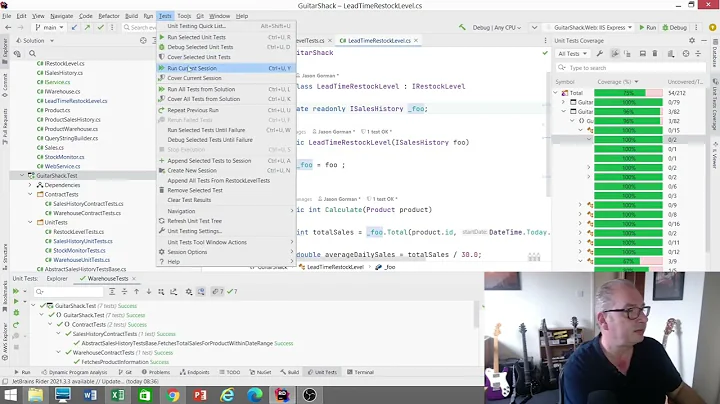Expand the Dependencies node in Solution tree
The height and width of the screenshot is (404, 720).
[x=30, y=185]
